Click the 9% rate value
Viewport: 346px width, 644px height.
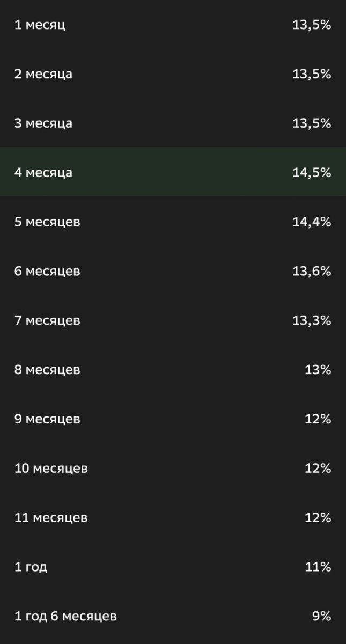[x=322, y=616]
